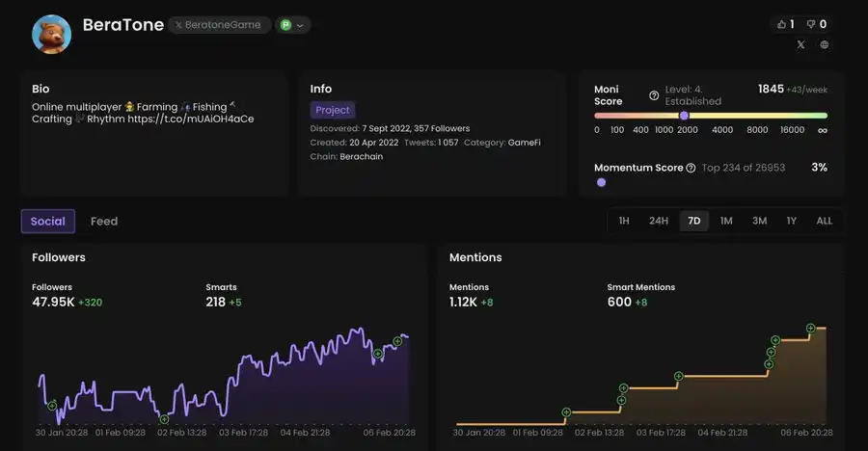The height and width of the screenshot is (451, 868).
Task: Select the 1H time range
Action: [624, 221]
